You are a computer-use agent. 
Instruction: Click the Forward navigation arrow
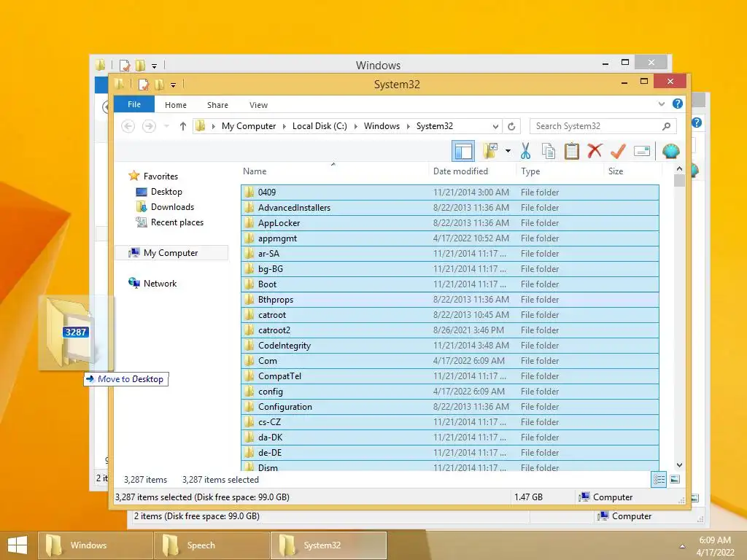pos(149,126)
